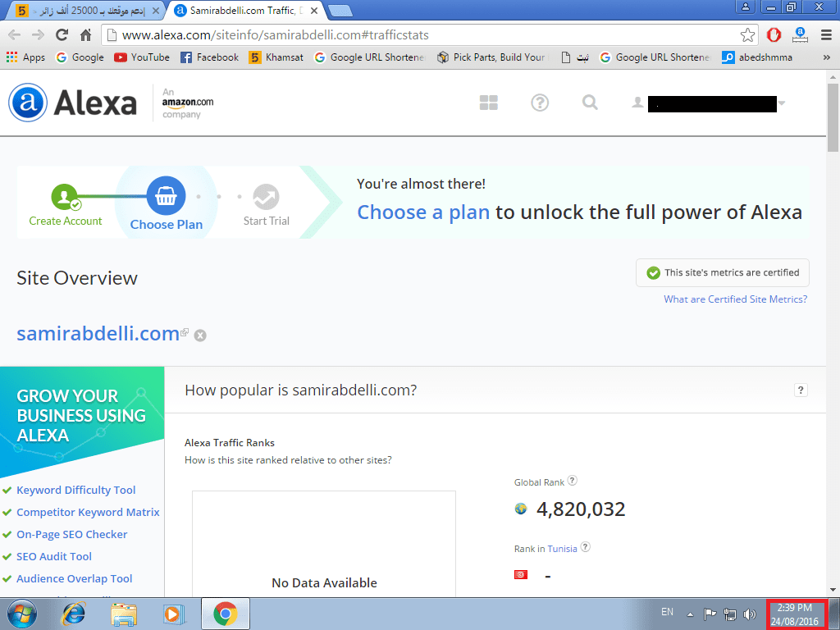The width and height of the screenshot is (840, 630).
Task: Open Windows Start button
Action: (x=22, y=614)
